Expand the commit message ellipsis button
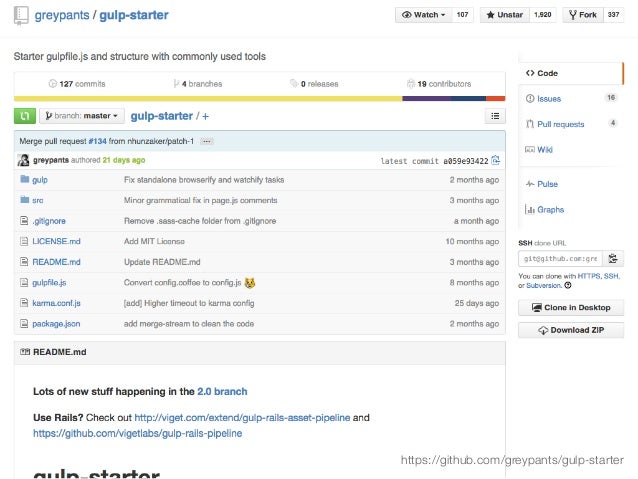Image resolution: width=638 pixels, height=479 pixels. coord(207,141)
